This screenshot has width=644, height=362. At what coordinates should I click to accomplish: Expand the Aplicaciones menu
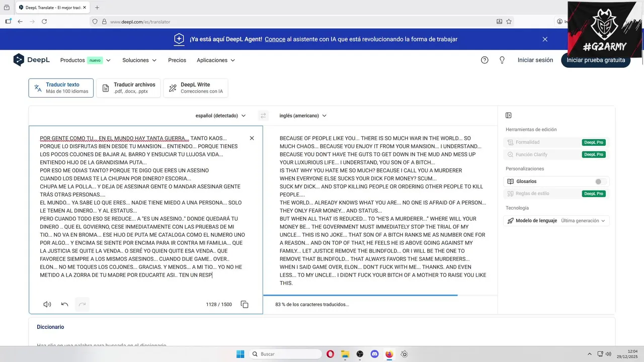click(x=216, y=60)
